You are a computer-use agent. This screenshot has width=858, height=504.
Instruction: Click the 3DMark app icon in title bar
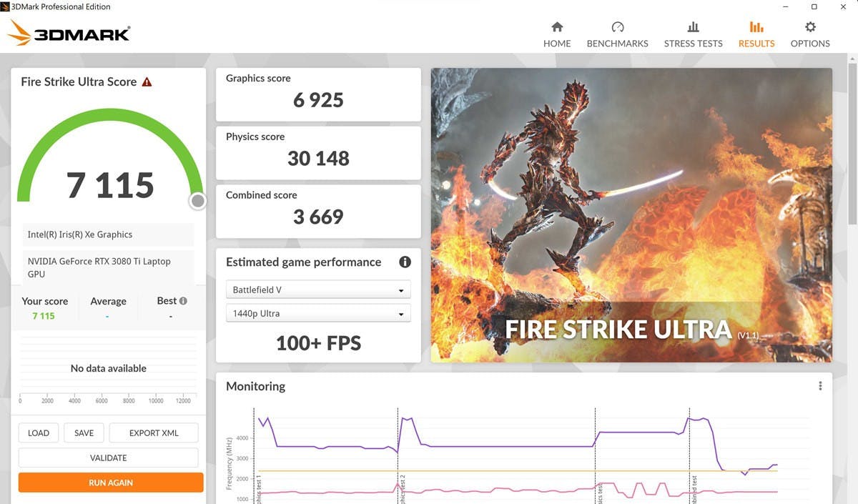[x=6, y=6]
